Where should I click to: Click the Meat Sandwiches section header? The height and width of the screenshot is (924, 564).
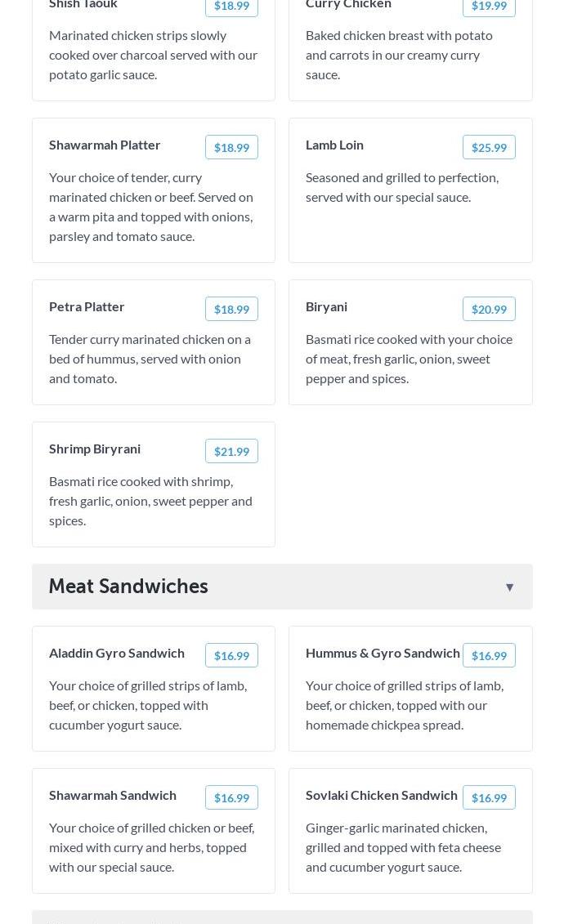click(128, 587)
